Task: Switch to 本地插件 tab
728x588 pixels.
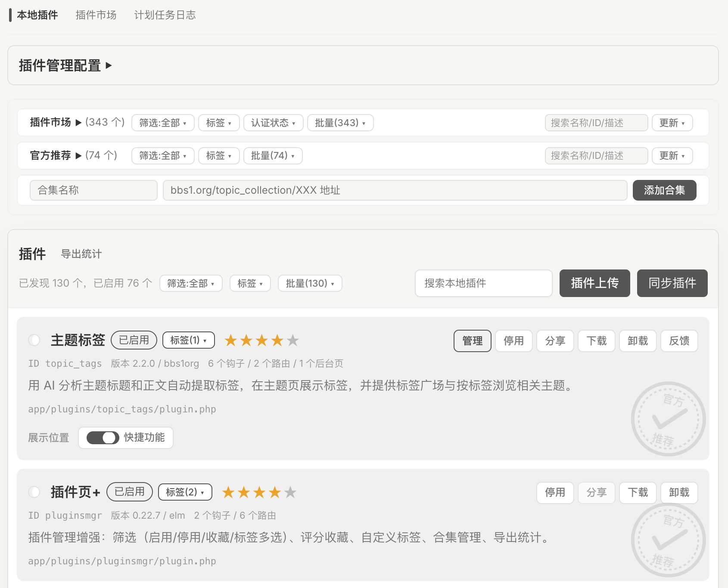Action: (x=37, y=15)
